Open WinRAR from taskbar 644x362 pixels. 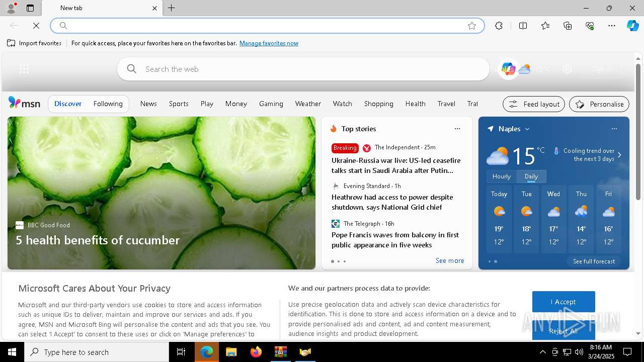pyautogui.click(x=280, y=352)
